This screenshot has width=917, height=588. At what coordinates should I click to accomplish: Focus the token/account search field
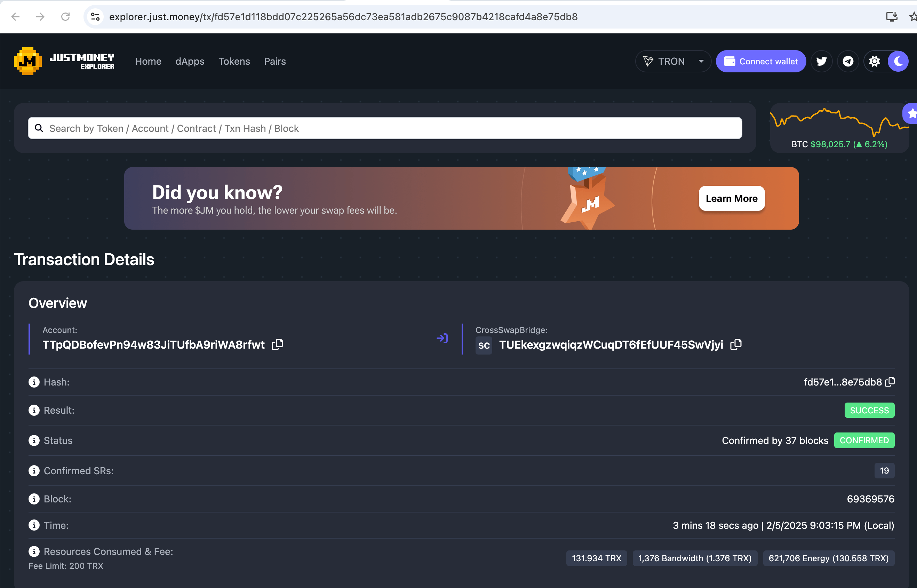[x=385, y=128]
